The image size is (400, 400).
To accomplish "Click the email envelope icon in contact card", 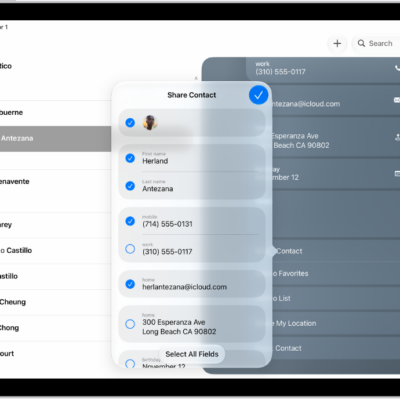I will [x=397, y=100].
